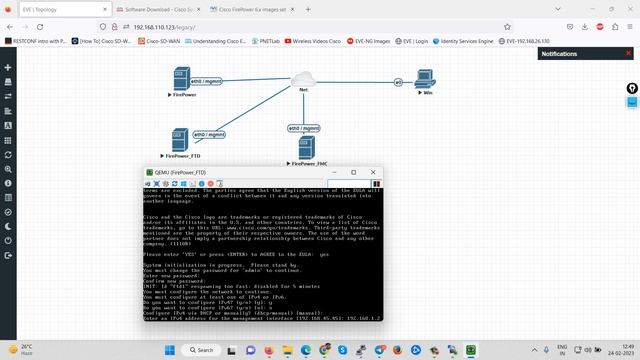Viewport: 640px width, 360px height.
Task: Open Firefox extensions puzzle icon
Action: 615,27
